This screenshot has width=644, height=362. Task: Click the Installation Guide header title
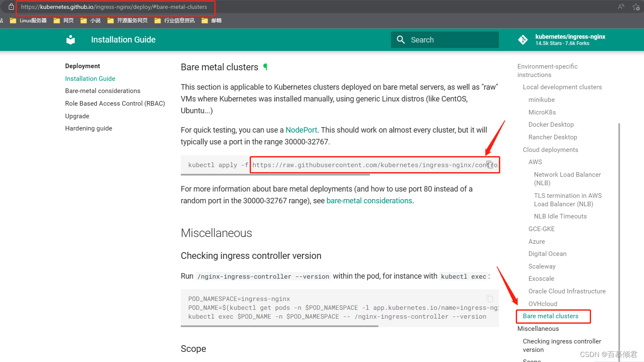[x=123, y=40]
